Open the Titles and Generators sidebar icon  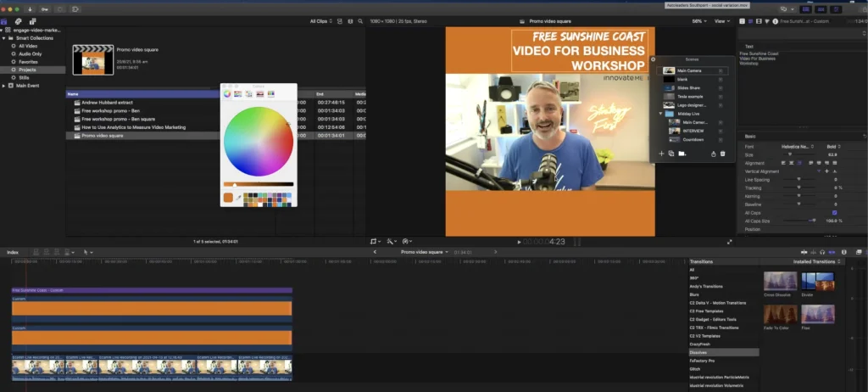pyautogui.click(x=33, y=21)
